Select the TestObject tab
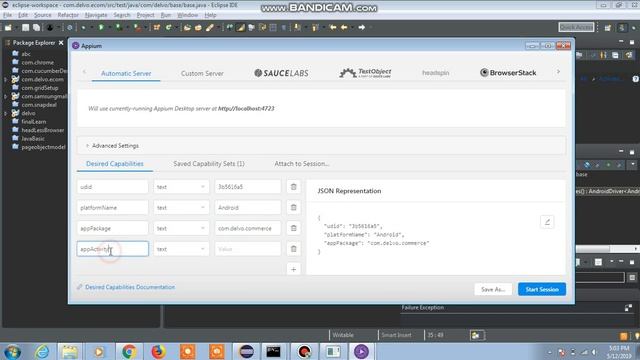This screenshot has width=640, height=360. (365, 73)
